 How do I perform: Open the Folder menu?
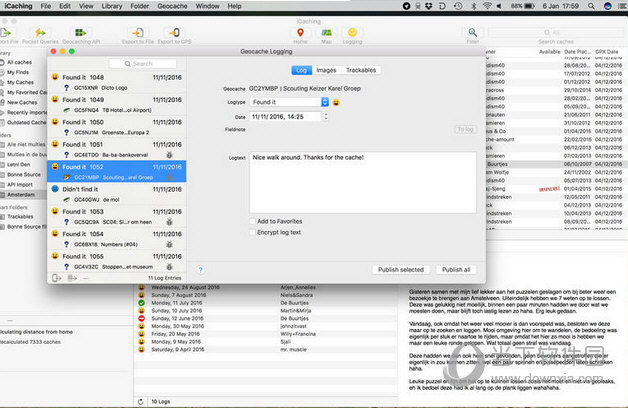click(139, 6)
